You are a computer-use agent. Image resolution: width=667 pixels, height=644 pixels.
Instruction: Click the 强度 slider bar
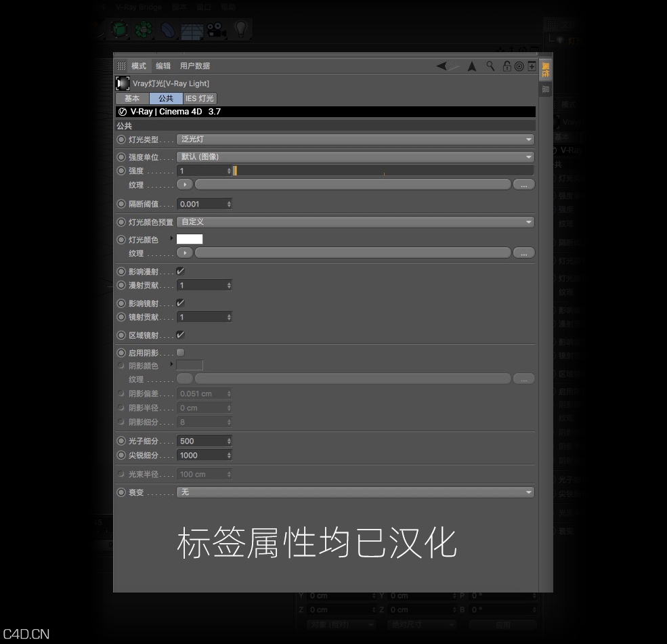[x=383, y=171]
